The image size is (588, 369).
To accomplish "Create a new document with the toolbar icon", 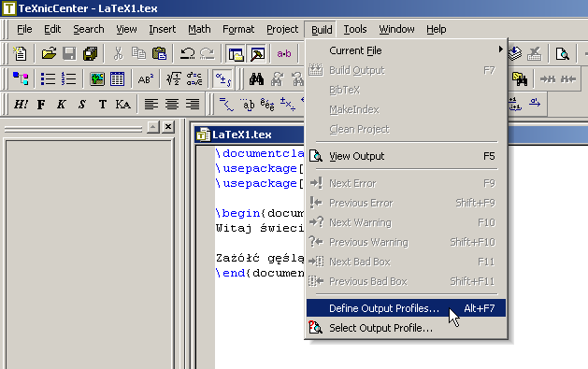I will pyautogui.click(x=20, y=53).
